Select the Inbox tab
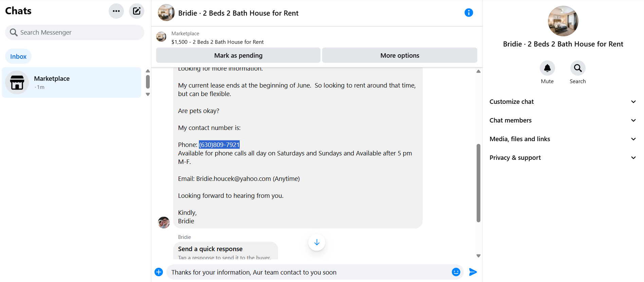644x282 pixels. point(18,56)
